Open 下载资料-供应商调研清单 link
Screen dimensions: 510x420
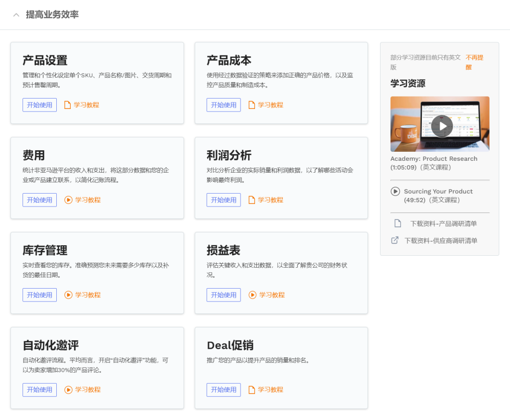click(441, 240)
